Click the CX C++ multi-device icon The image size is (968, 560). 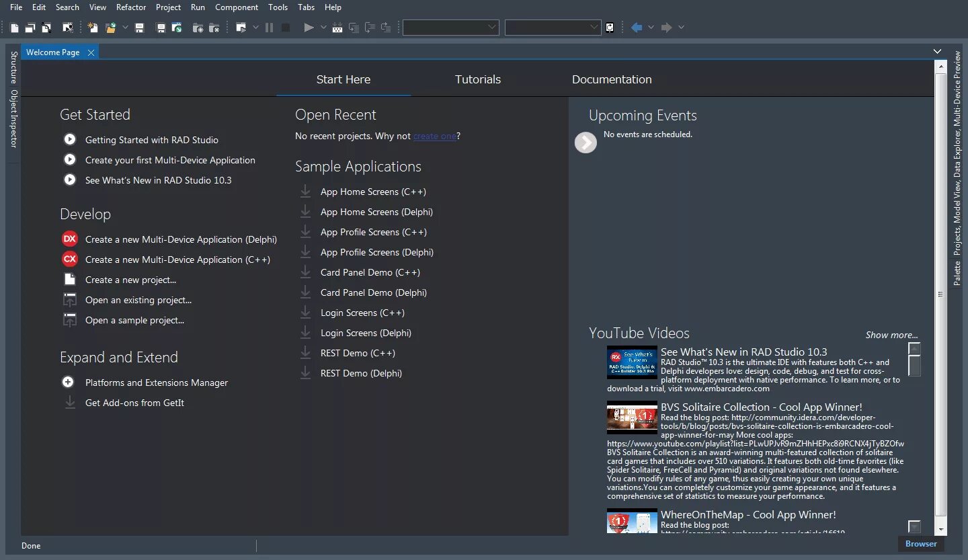point(70,259)
